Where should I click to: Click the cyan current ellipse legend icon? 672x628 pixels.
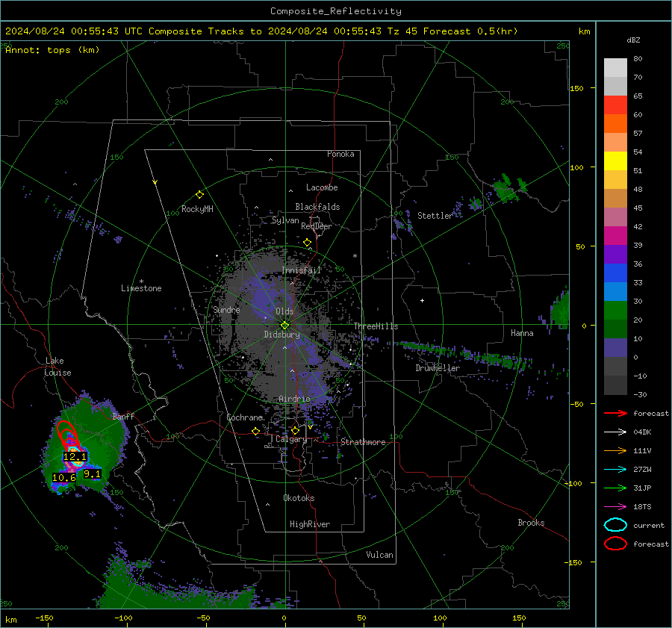615,525
